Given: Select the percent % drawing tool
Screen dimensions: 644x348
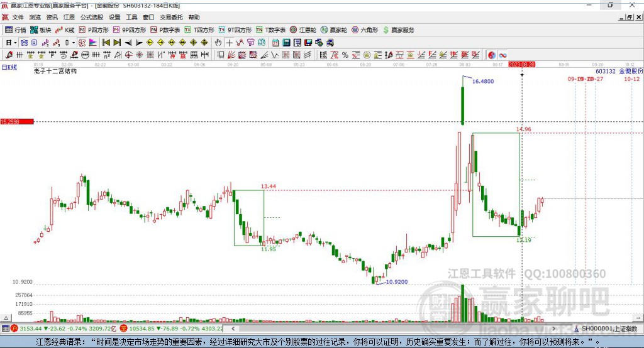Looking at the screenshot, I should 345,55.
